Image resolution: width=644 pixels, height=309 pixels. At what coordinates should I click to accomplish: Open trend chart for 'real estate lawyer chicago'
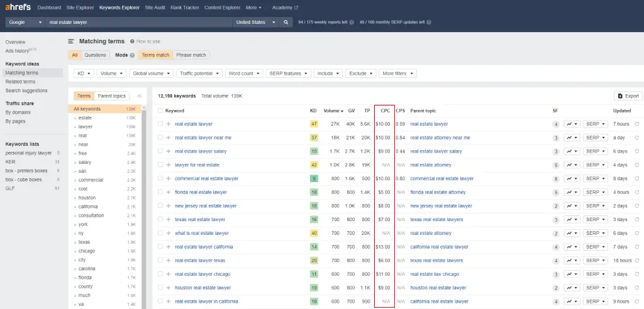pos(572,274)
